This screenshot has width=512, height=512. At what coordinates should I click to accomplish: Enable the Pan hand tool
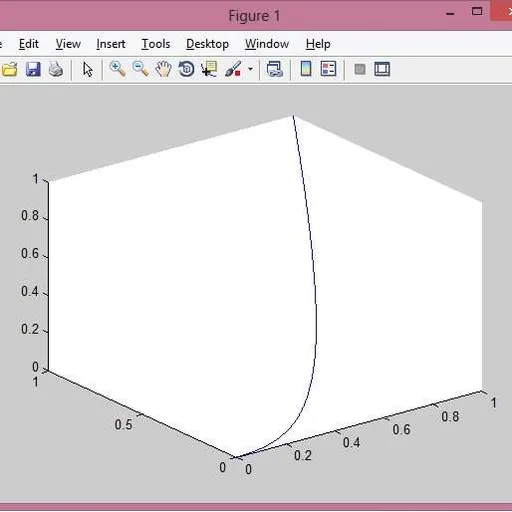(x=163, y=69)
